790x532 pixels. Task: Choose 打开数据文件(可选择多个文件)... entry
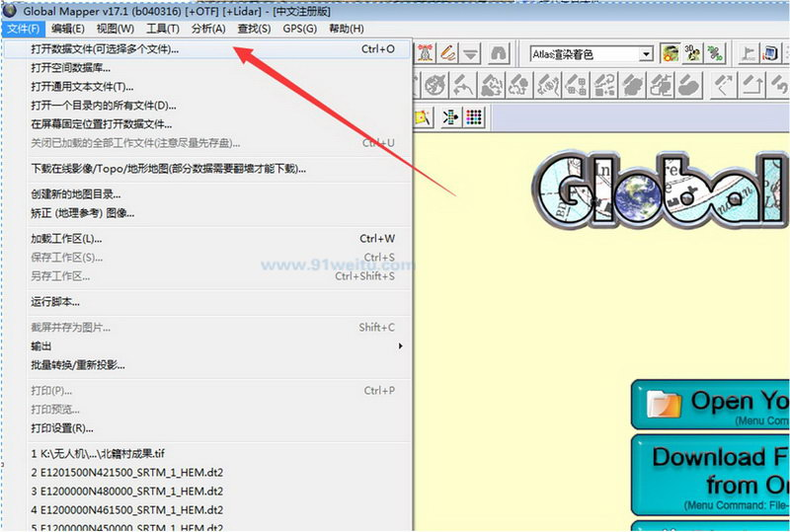coord(207,49)
